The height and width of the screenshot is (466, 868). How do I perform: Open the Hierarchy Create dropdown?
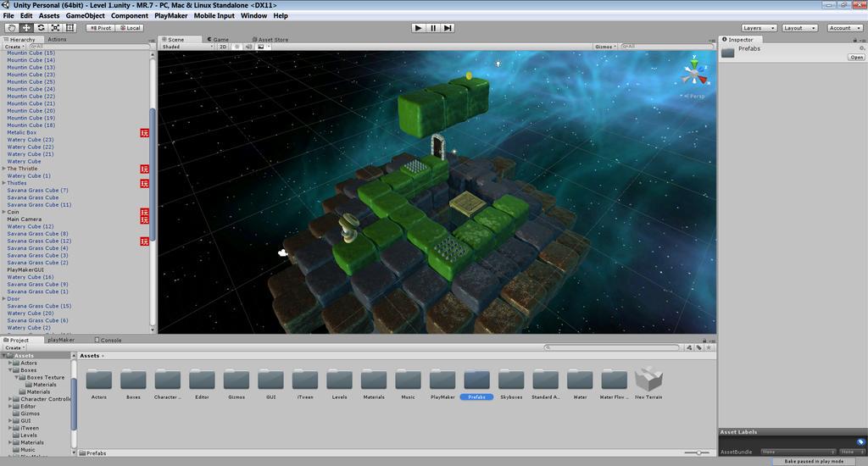(14, 47)
